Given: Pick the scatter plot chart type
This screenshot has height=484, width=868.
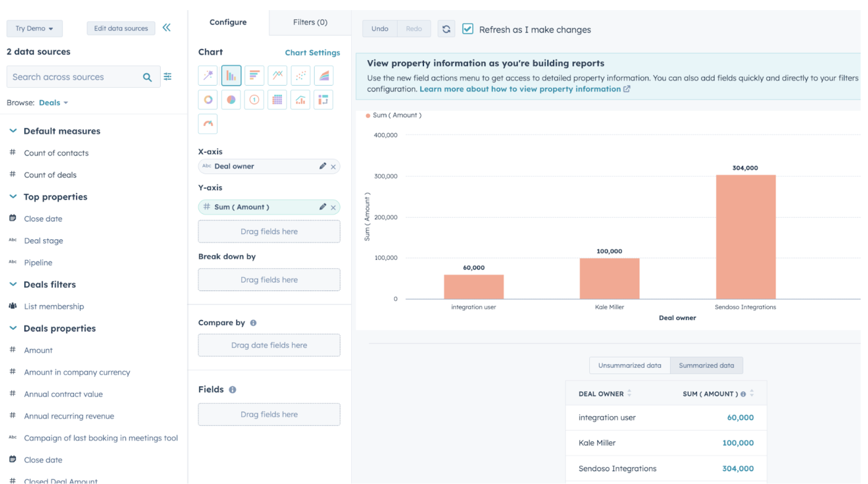Looking at the screenshot, I should point(300,75).
